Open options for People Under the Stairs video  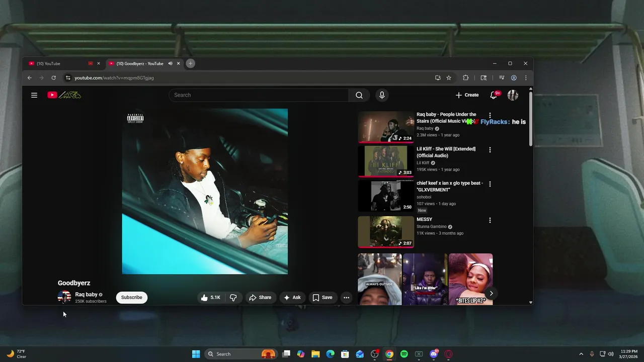(490, 115)
